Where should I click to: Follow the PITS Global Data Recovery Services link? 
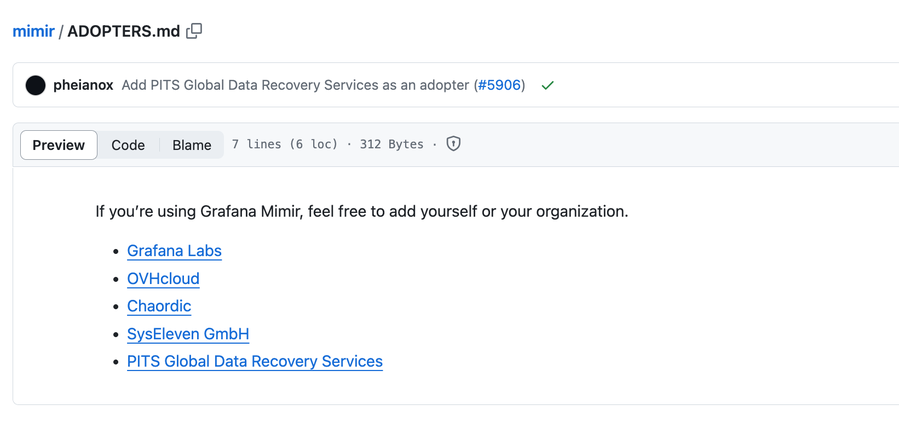pos(255,361)
